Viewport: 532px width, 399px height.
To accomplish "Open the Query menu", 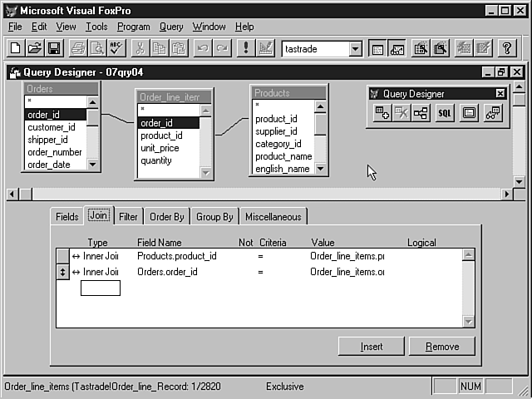I will [x=171, y=27].
